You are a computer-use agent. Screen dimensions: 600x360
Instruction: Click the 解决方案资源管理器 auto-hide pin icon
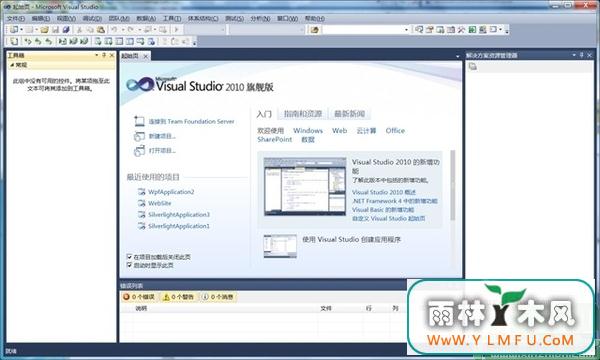[582, 55]
